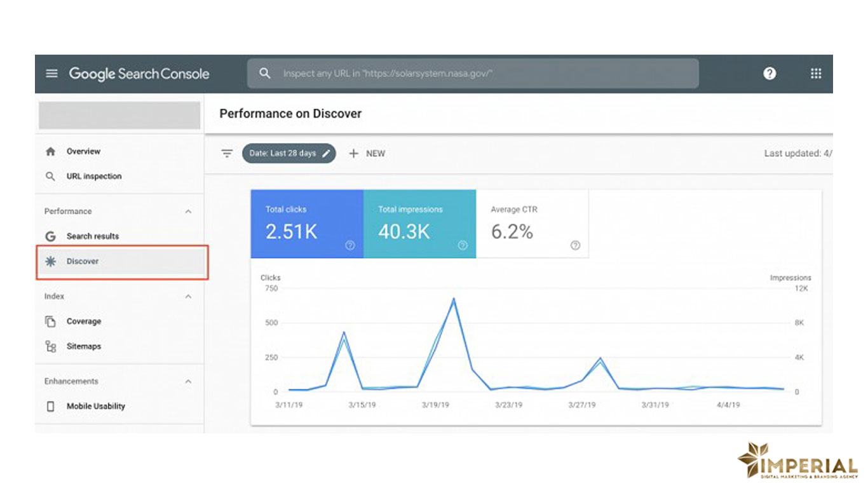Click the Discover asterisk icon
The width and height of the screenshot is (868, 488).
[51, 261]
